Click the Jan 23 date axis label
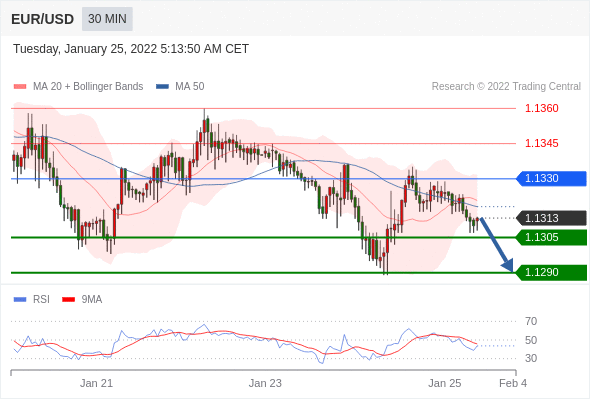Image resolution: width=590 pixels, height=400 pixels. click(x=265, y=383)
